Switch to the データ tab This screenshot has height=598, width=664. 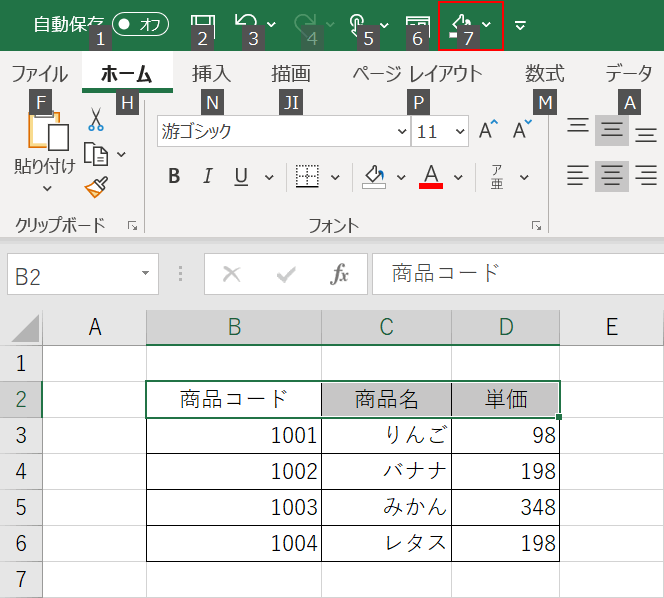[x=628, y=74]
